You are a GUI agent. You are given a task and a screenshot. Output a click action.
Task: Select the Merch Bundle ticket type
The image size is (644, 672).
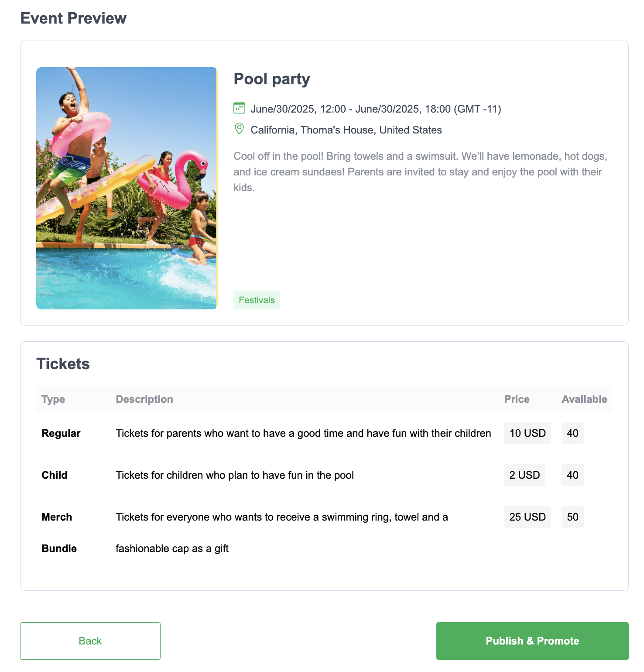click(59, 533)
